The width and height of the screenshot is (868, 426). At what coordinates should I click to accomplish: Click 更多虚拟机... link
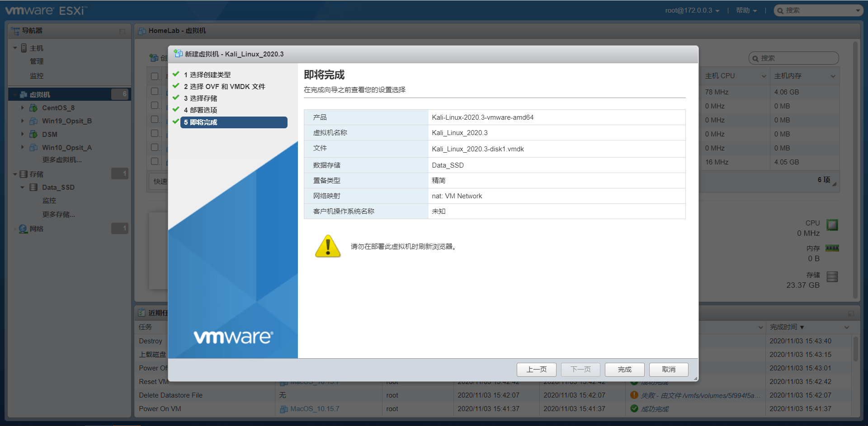pos(62,160)
